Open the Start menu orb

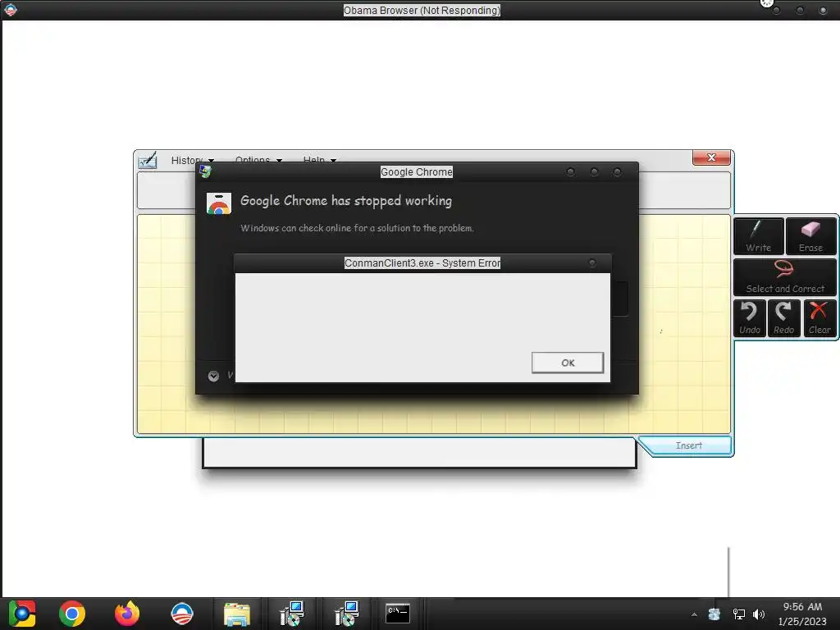coord(21,614)
